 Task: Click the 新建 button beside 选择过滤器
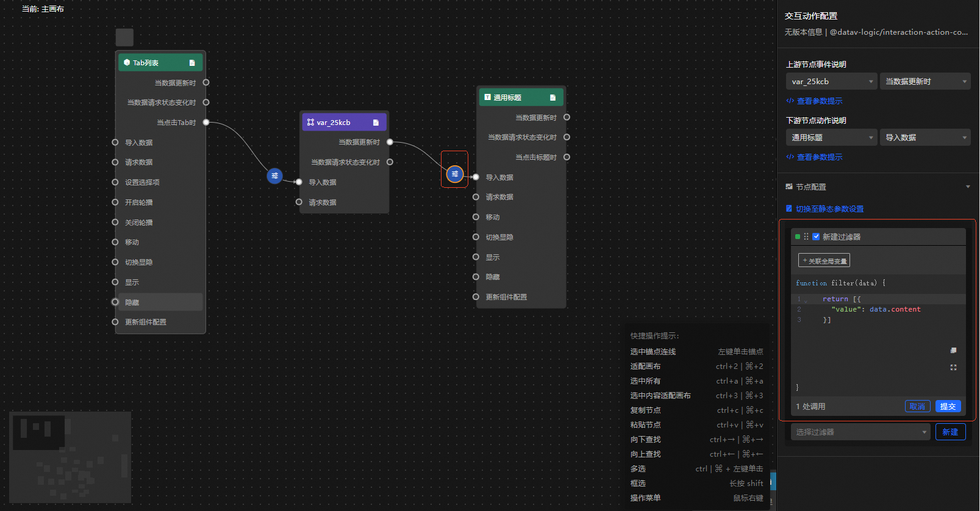click(x=950, y=432)
